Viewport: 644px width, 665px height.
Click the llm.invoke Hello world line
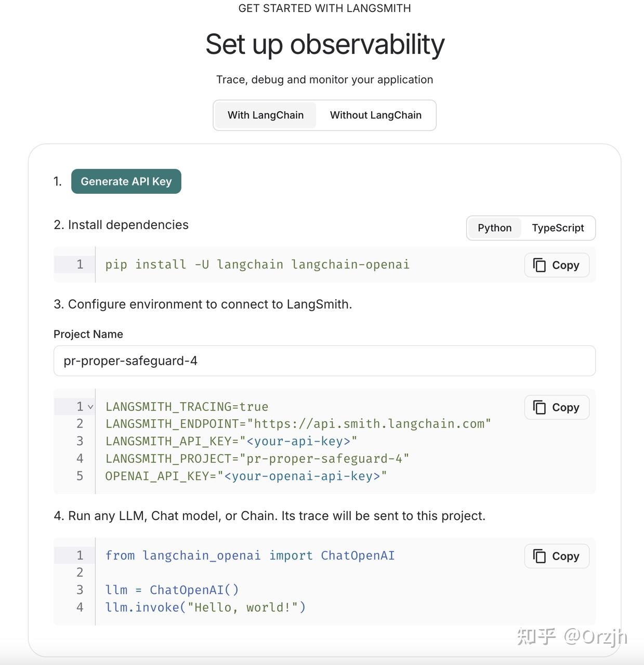click(x=205, y=607)
